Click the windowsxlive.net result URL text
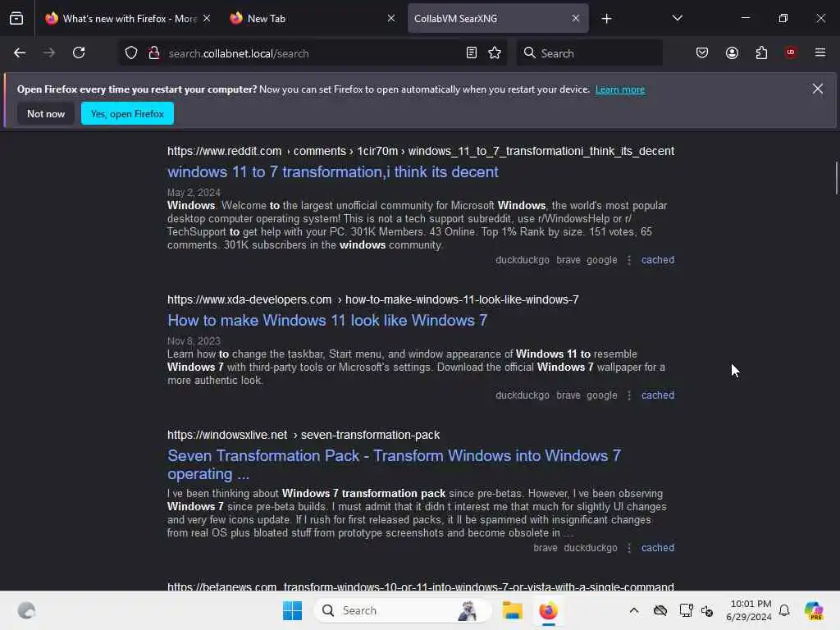840x630 pixels. point(304,435)
